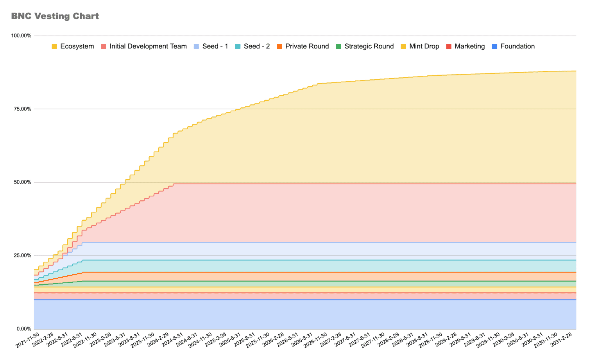
Task: Click the 2024-5-31 x-axis date label
Action: (x=172, y=340)
